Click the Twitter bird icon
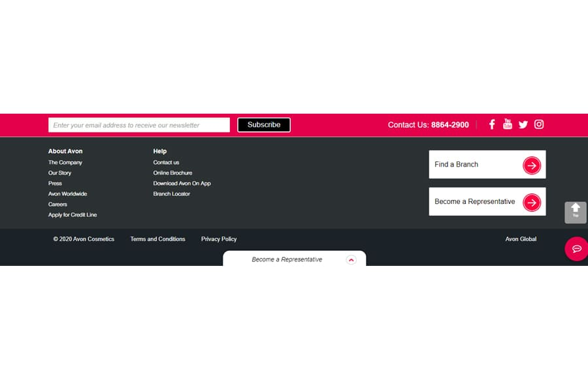 [x=523, y=125]
